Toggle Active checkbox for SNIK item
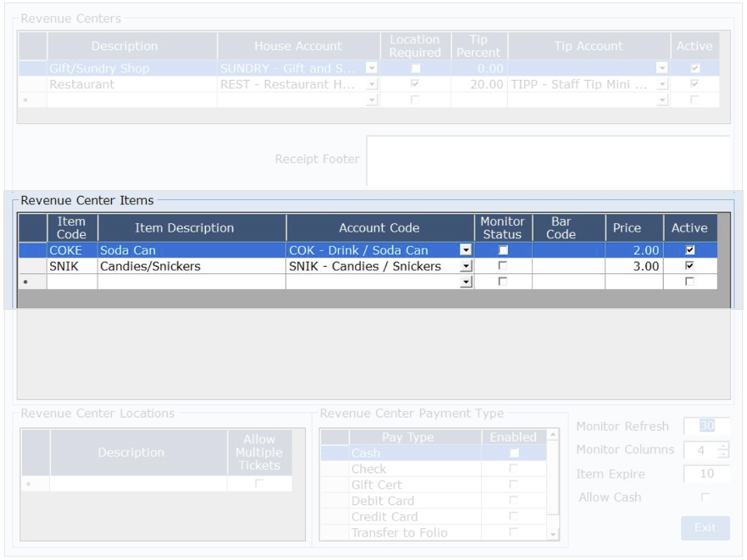The image size is (747, 560). tap(689, 266)
